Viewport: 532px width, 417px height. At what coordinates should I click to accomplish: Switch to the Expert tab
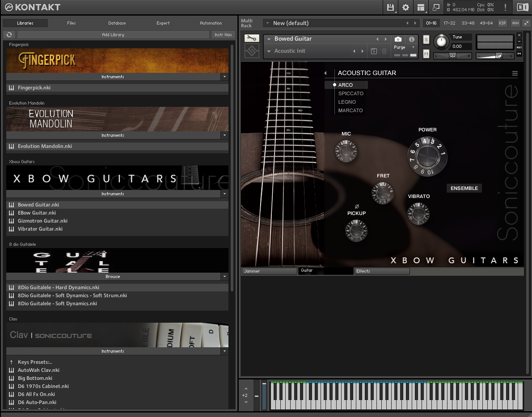[x=163, y=23]
